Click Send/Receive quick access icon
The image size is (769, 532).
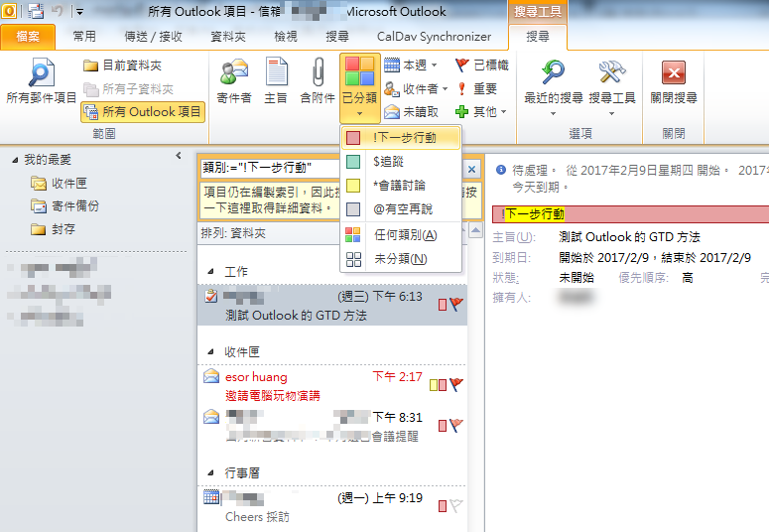point(36,11)
